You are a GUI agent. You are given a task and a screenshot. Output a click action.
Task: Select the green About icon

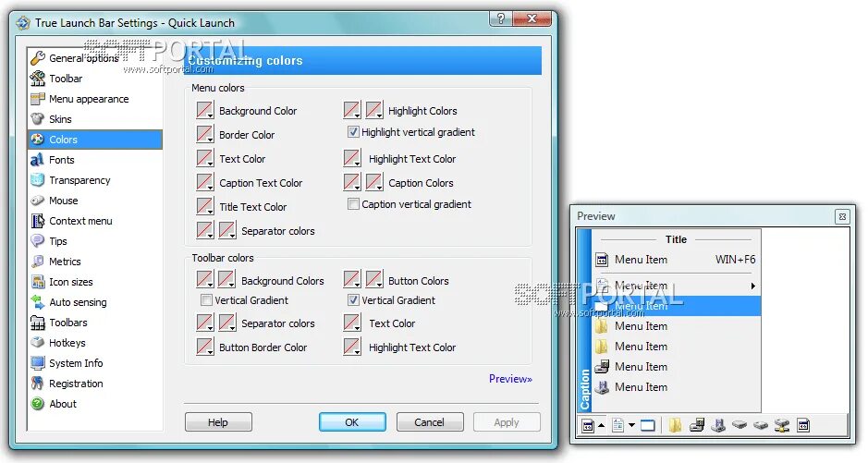click(38, 404)
